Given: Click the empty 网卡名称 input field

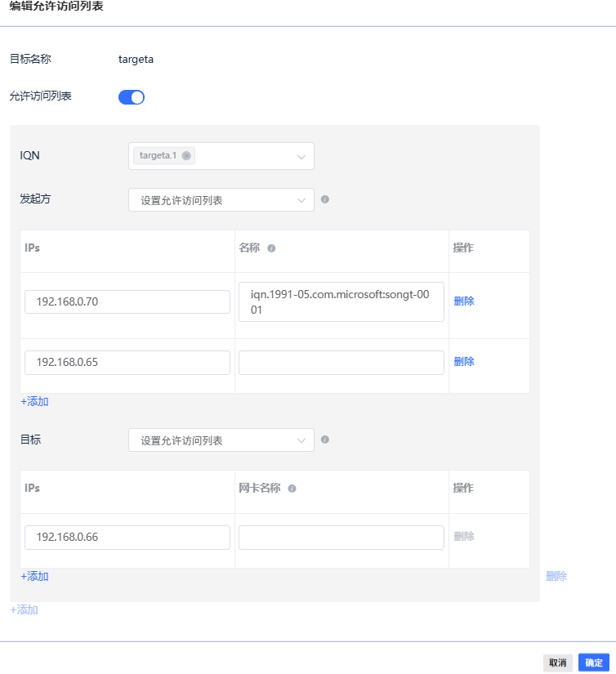Looking at the screenshot, I should pyautogui.click(x=341, y=538).
